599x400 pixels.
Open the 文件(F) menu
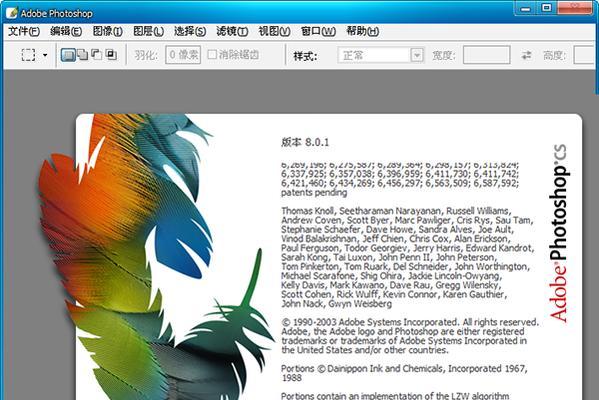point(24,31)
